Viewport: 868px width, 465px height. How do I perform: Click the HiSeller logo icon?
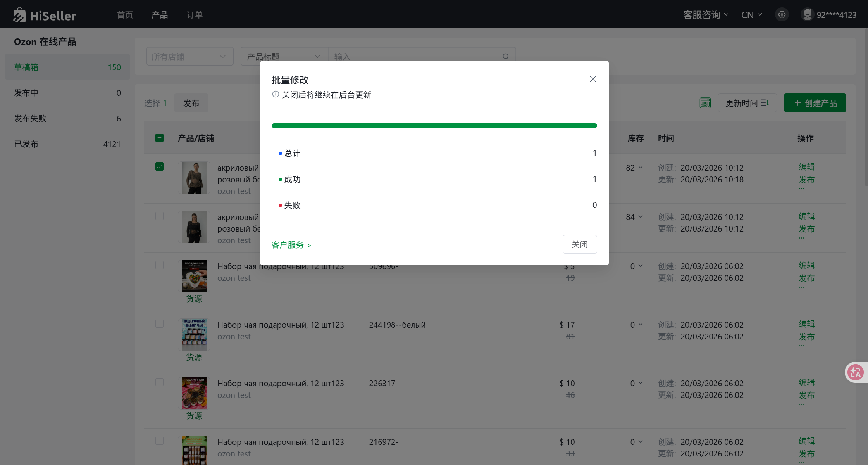pos(19,15)
